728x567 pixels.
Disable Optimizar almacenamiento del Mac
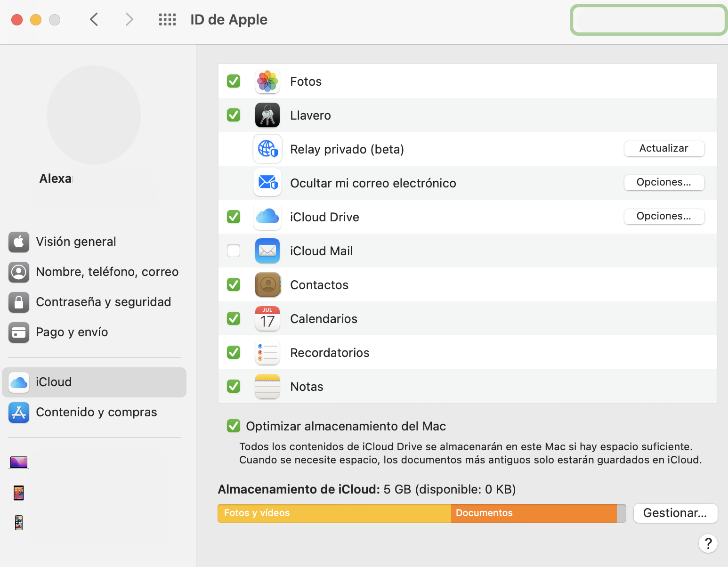[x=234, y=426]
